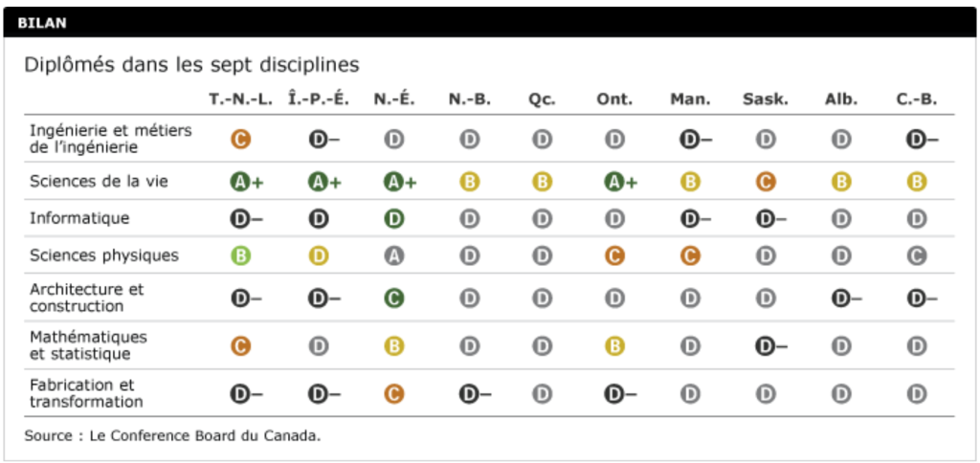The image size is (980, 463).
Task: Click the Sciences de la vie row label
Action: [x=99, y=182]
